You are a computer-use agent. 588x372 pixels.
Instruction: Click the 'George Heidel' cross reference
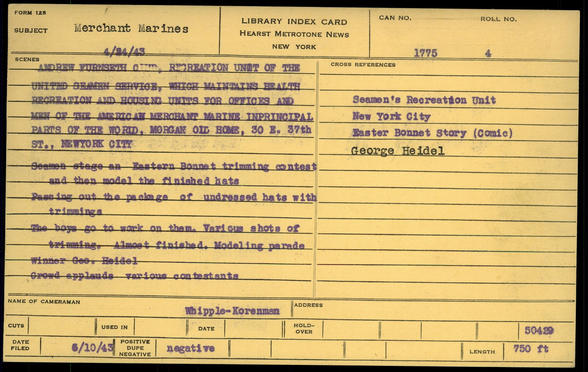pyautogui.click(x=398, y=151)
